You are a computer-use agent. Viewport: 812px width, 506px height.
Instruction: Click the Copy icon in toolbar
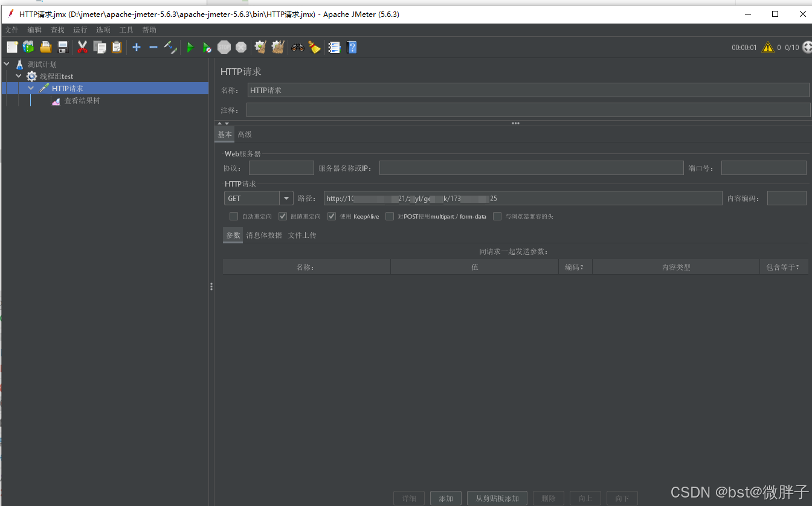(100, 47)
